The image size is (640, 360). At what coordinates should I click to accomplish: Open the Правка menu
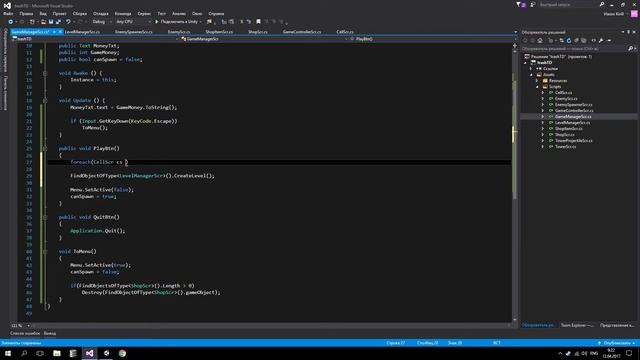[x=26, y=13]
